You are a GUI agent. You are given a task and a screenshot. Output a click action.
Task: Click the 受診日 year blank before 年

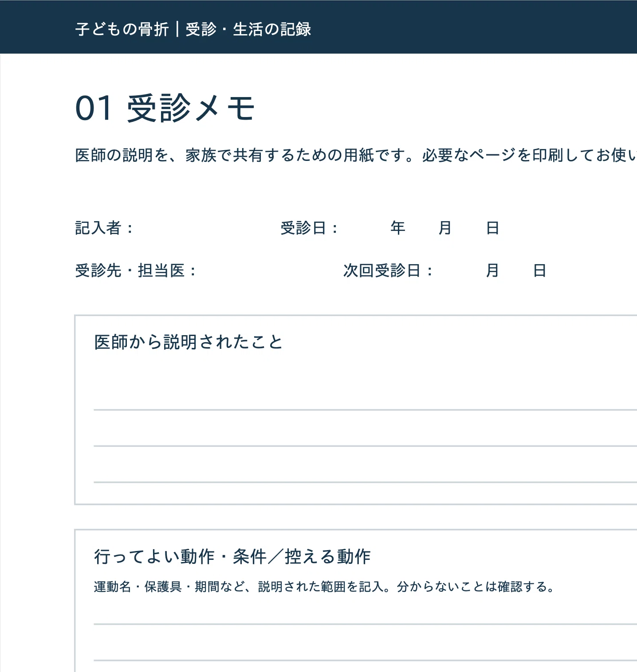(365, 228)
